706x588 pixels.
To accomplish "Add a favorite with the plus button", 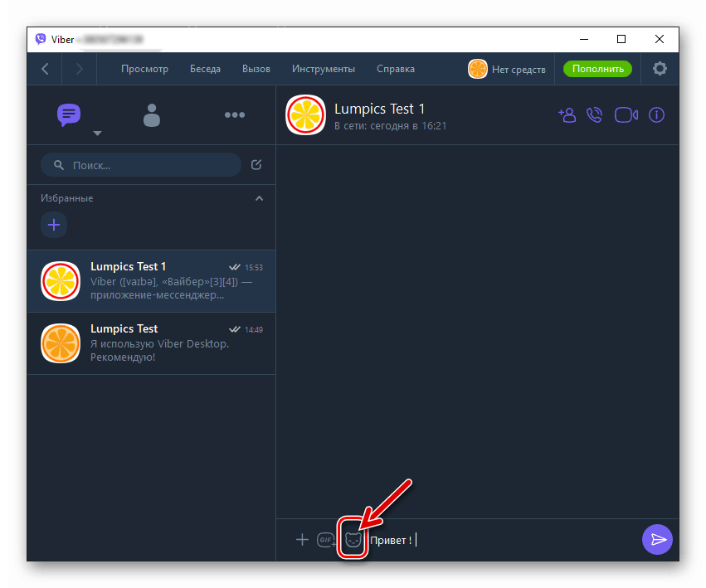I will [x=54, y=225].
